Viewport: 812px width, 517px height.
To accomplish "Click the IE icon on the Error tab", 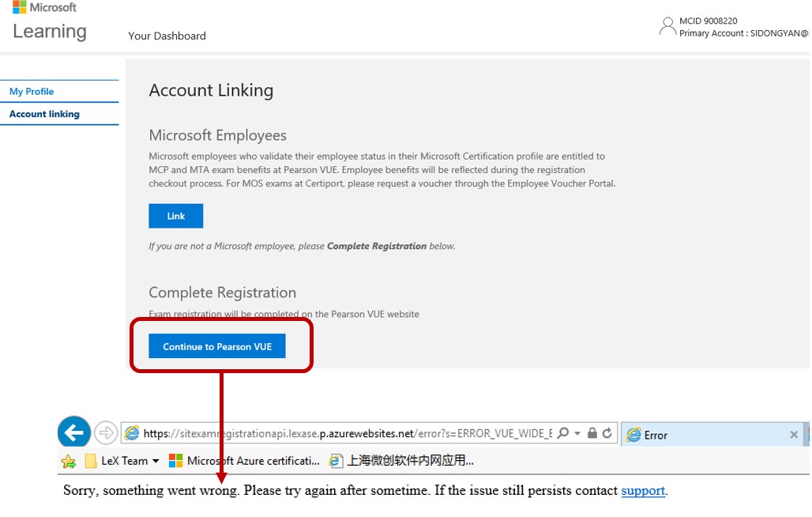I will 633,435.
